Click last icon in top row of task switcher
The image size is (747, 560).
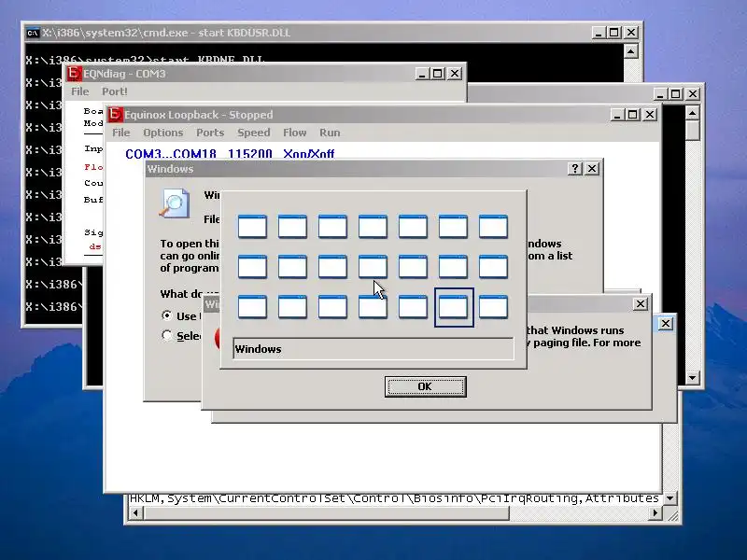[493, 226]
